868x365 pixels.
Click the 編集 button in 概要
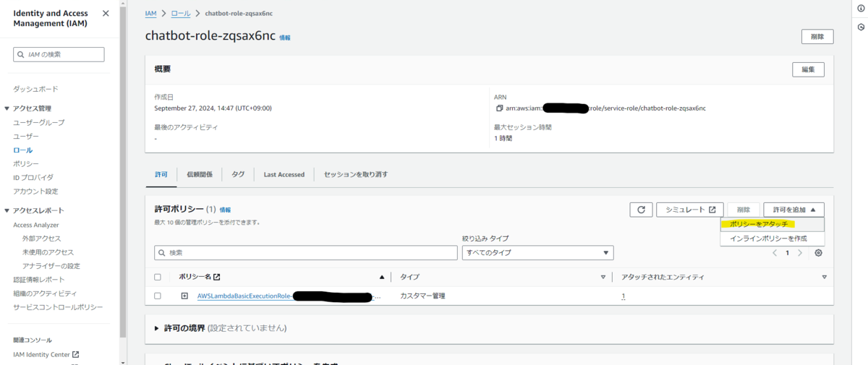(809, 69)
